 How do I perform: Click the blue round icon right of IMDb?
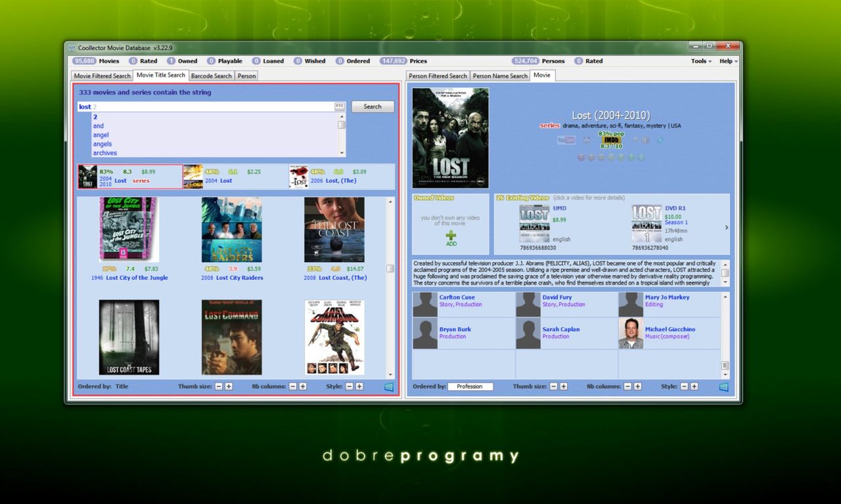click(660, 139)
